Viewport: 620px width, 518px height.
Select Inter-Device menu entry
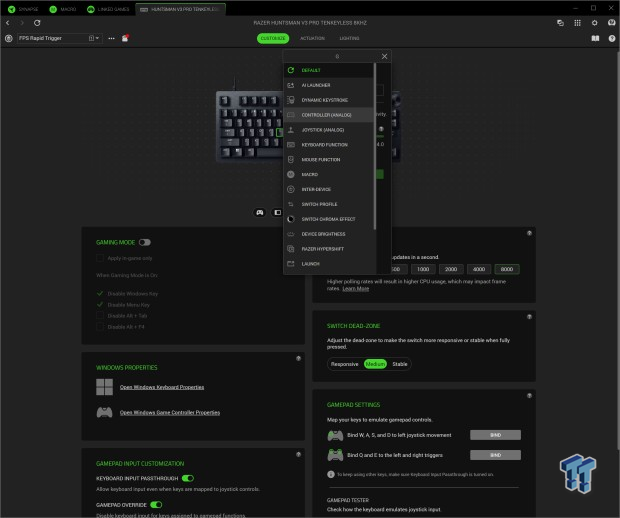[x=329, y=189]
